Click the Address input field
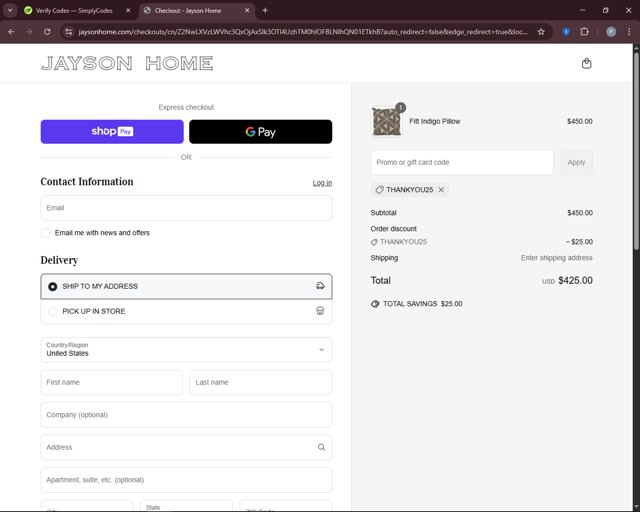 pyautogui.click(x=186, y=447)
